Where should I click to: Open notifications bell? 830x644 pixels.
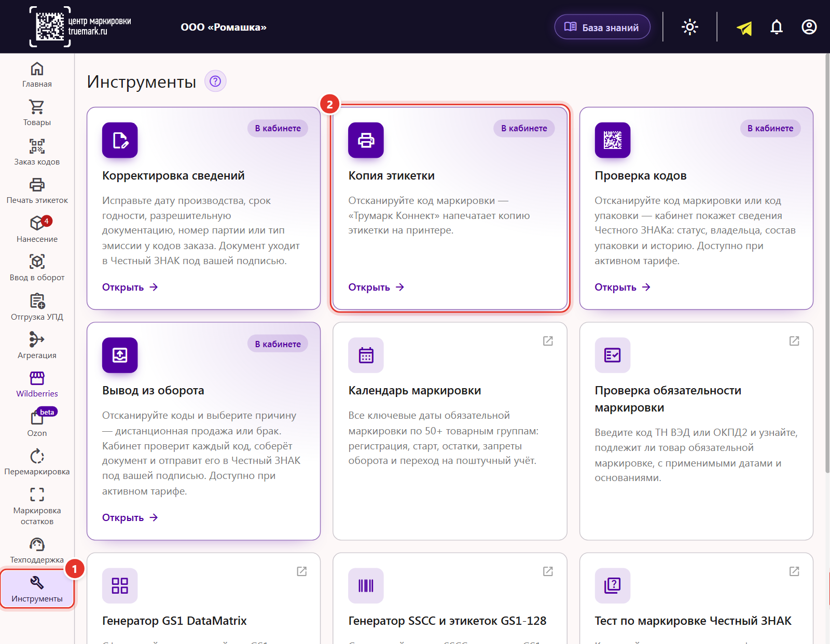pyautogui.click(x=777, y=27)
